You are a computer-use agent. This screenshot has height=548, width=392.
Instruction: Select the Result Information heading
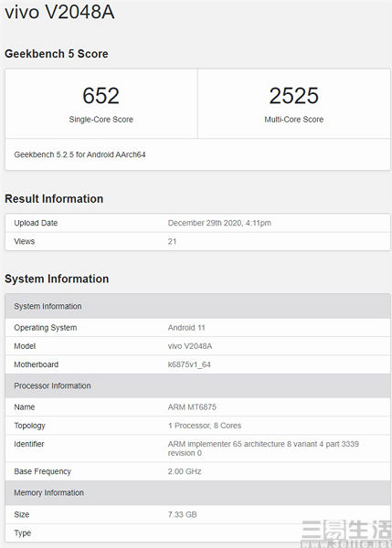[54, 198]
